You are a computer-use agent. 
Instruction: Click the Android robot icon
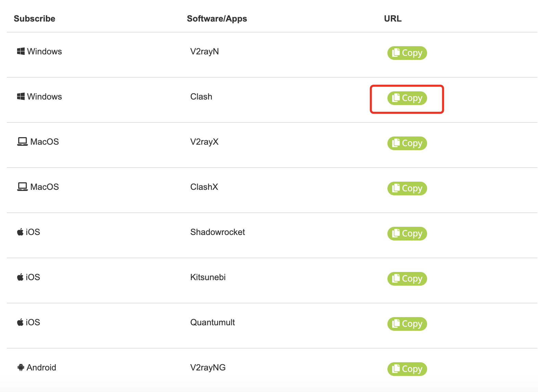coord(21,367)
